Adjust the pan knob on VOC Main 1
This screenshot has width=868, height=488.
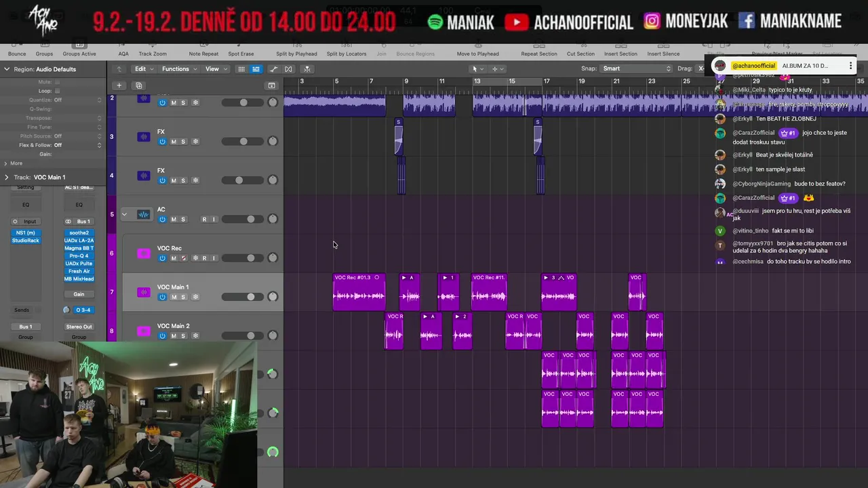(273, 297)
